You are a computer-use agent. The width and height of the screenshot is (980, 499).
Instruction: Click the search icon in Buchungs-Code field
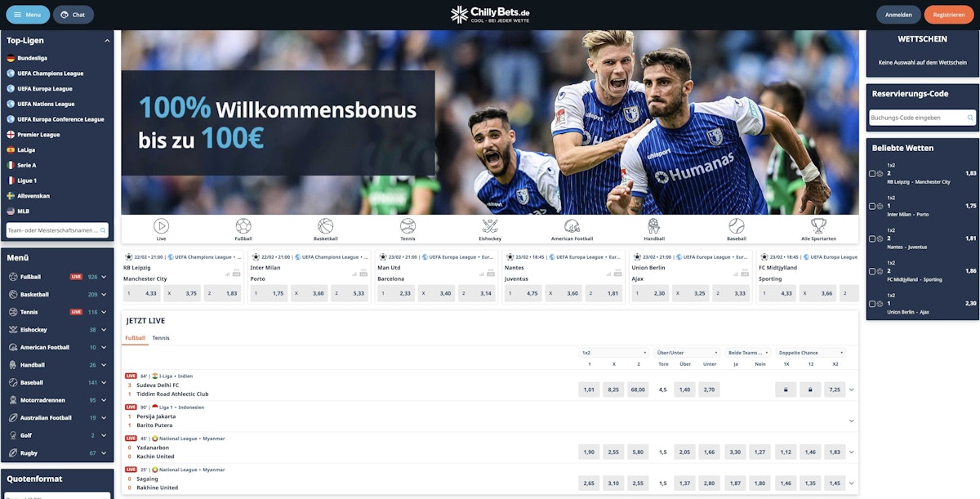tap(969, 118)
